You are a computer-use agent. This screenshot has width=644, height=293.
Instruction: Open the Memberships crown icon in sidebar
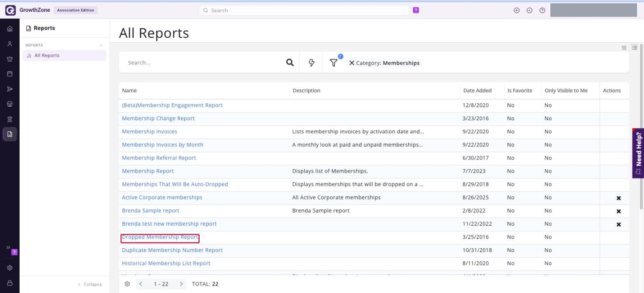(10, 59)
